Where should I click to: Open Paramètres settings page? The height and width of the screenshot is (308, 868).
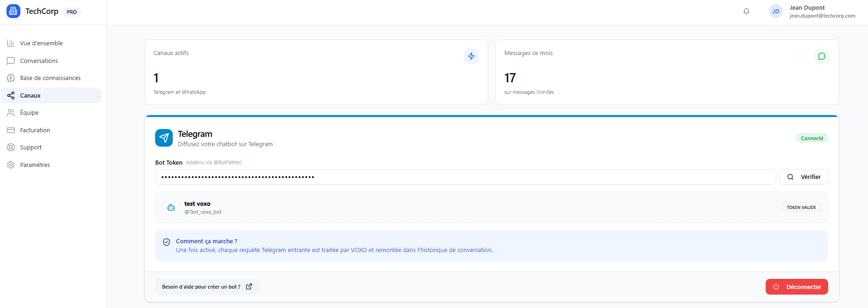51,165
